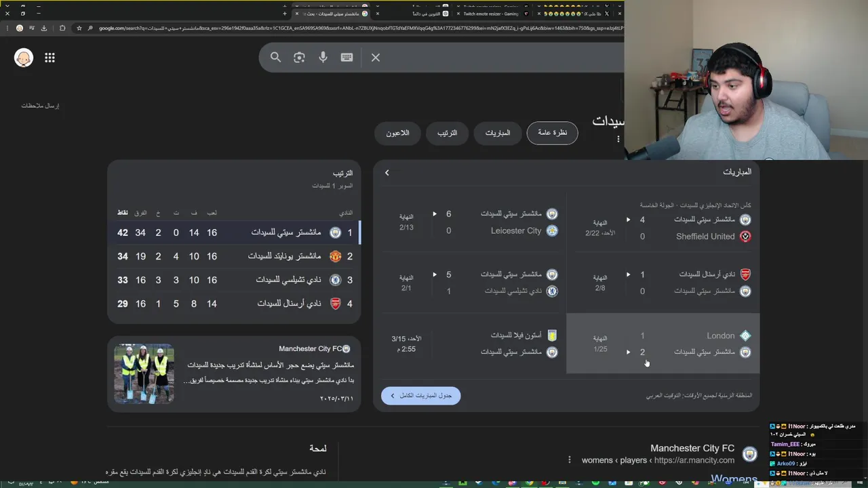Click the Leicester City team name

pos(516,231)
